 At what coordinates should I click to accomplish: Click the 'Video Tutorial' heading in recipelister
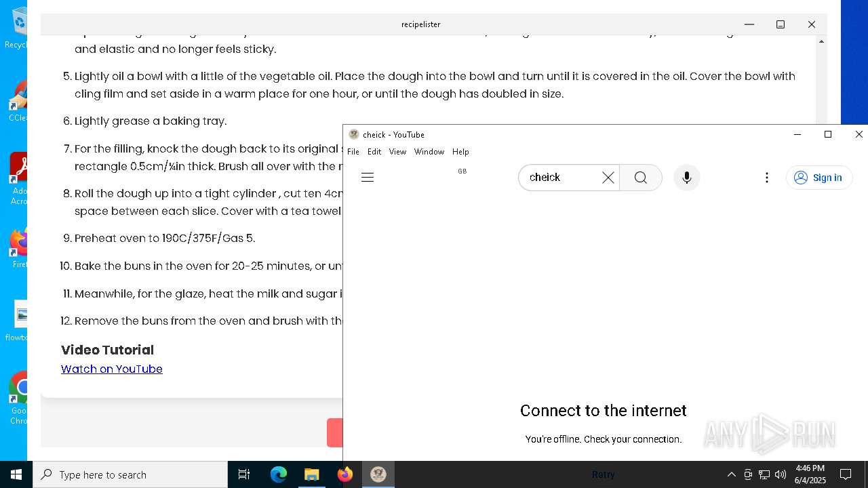click(x=107, y=350)
